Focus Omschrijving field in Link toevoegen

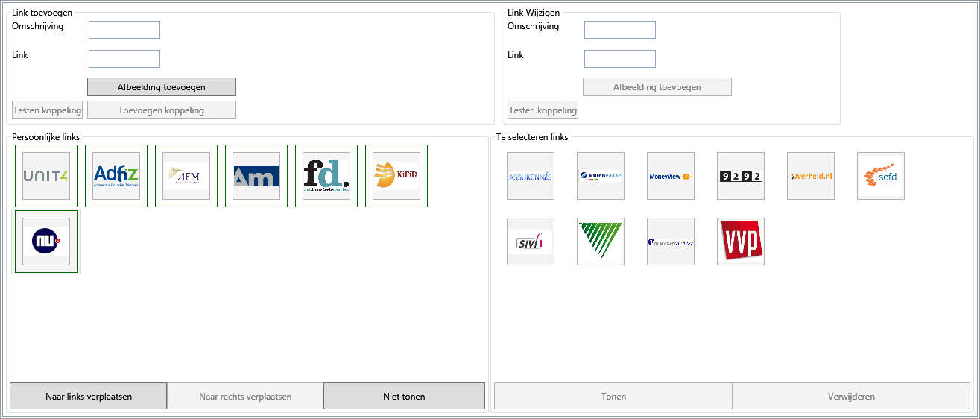tap(124, 30)
